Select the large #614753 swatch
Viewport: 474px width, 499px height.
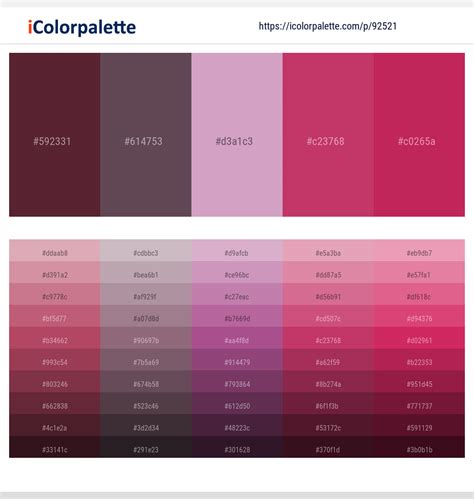(146, 135)
